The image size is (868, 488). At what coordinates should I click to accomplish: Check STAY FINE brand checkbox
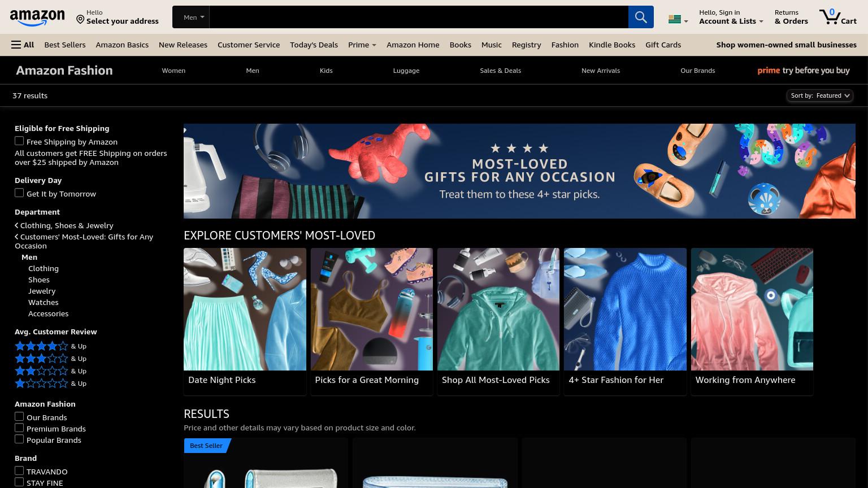click(x=19, y=482)
